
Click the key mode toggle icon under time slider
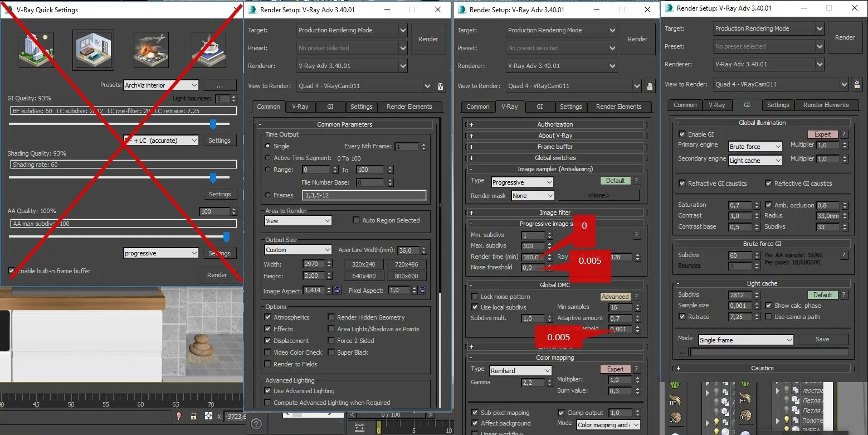[359, 427]
